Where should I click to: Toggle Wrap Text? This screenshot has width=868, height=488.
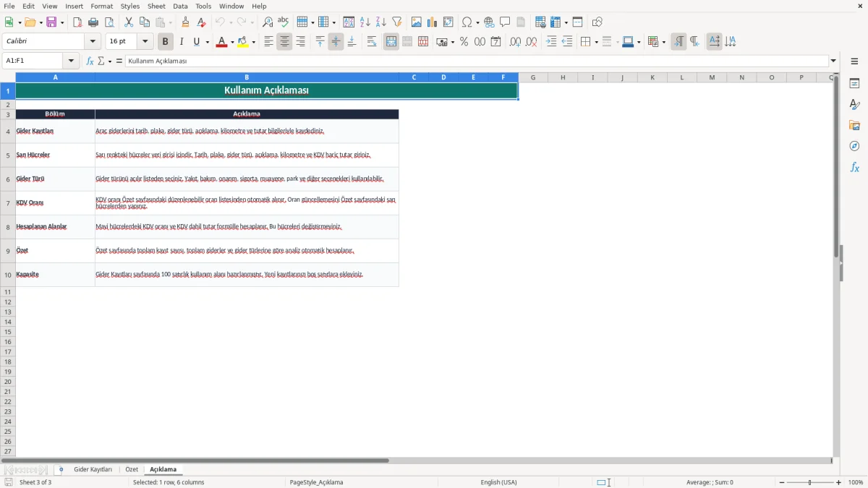point(372,42)
